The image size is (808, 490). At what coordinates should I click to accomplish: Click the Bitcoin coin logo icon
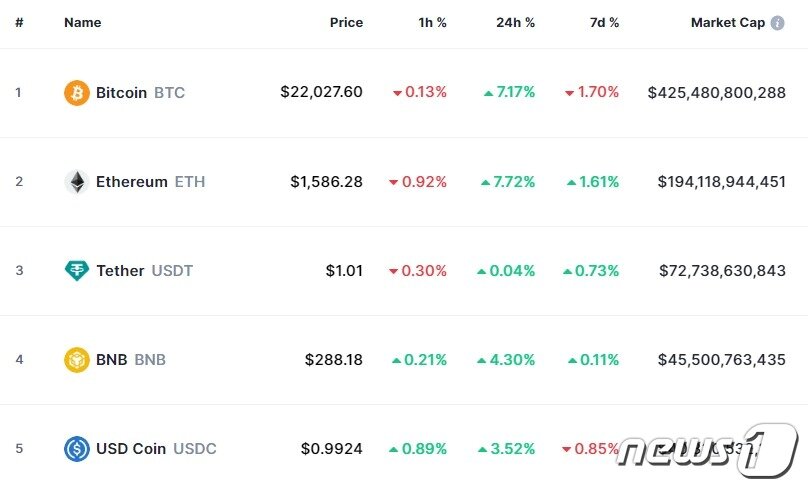77,93
